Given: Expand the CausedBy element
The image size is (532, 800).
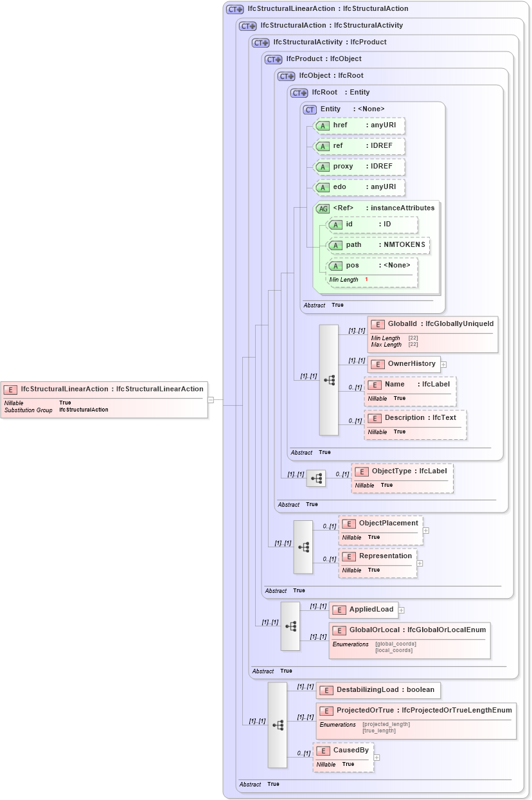Looking at the screenshot, I should [x=377, y=757].
